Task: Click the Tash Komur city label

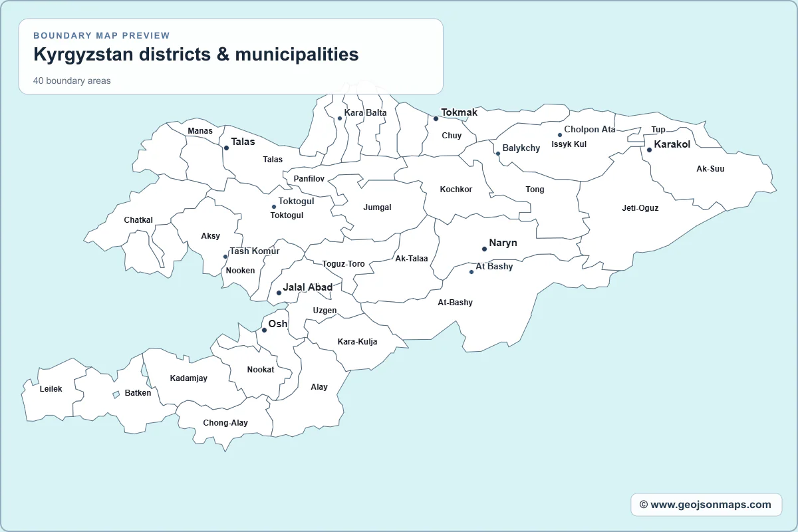Action: tap(255, 251)
